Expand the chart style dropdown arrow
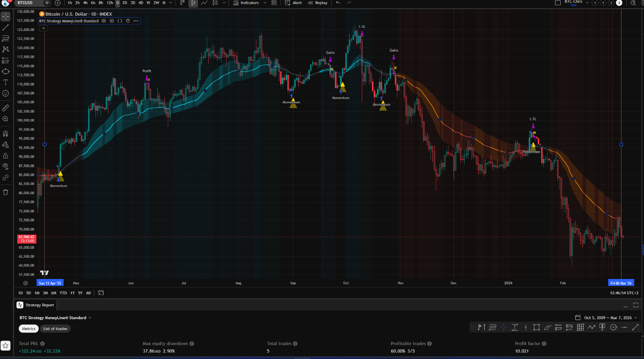 pyautogui.click(x=224, y=3)
